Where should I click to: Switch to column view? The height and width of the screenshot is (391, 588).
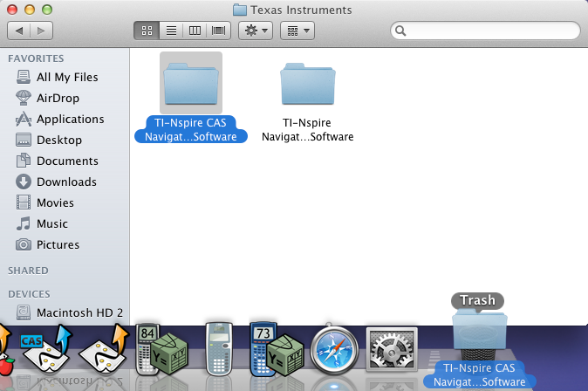(x=195, y=31)
